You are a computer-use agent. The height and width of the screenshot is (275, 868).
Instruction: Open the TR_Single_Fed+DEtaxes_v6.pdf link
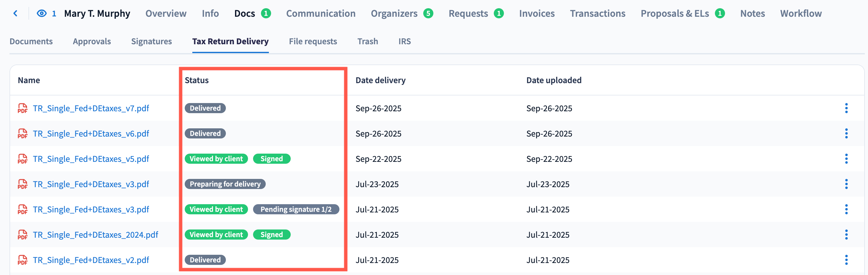(x=91, y=134)
